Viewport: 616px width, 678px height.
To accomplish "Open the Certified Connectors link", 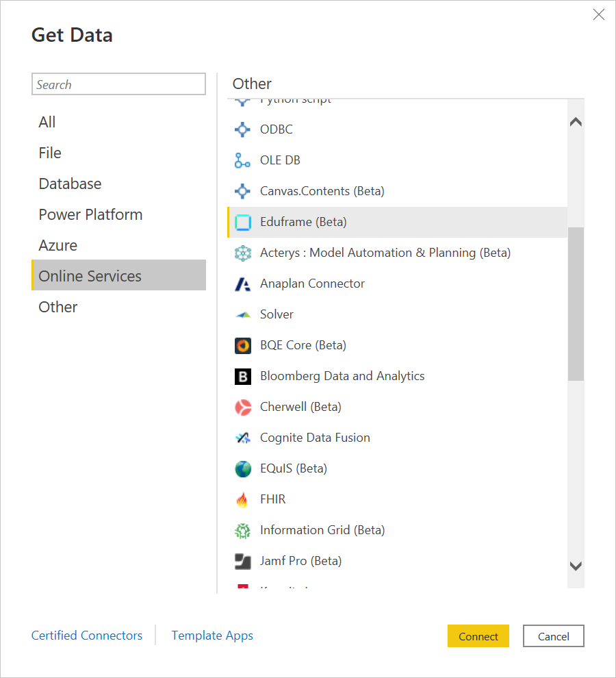I will coord(87,636).
